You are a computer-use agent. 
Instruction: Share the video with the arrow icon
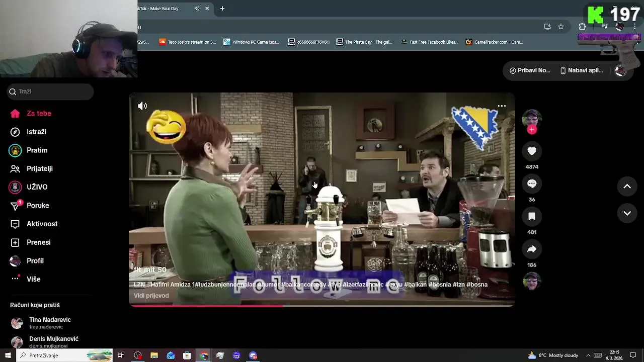click(532, 249)
